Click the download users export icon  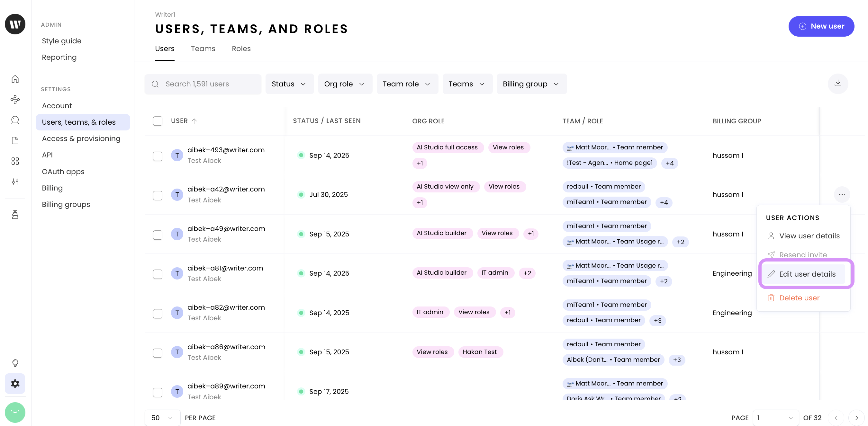[x=838, y=84]
